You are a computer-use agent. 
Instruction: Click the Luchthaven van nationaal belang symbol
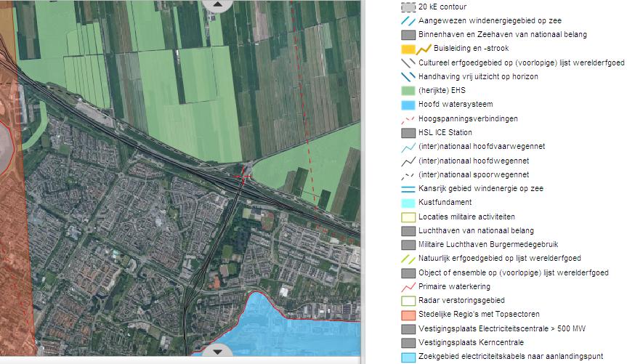pos(408,231)
